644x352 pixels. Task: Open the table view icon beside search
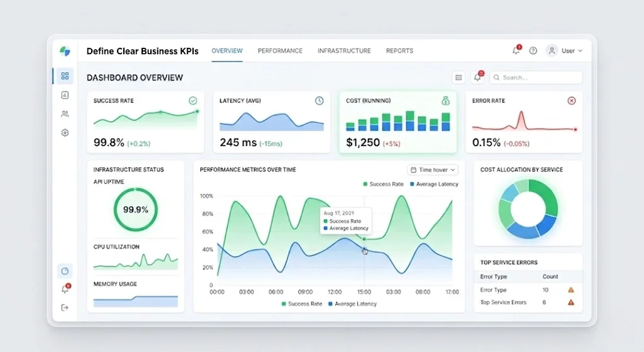pyautogui.click(x=458, y=77)
